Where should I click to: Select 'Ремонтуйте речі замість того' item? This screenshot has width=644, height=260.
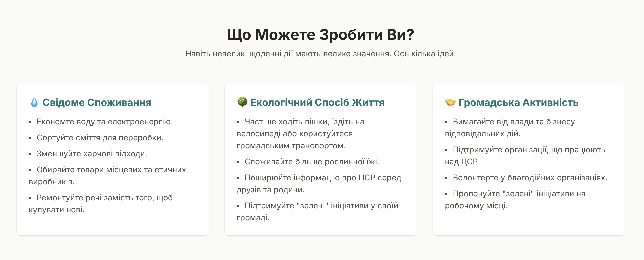[x=101, y=204]
